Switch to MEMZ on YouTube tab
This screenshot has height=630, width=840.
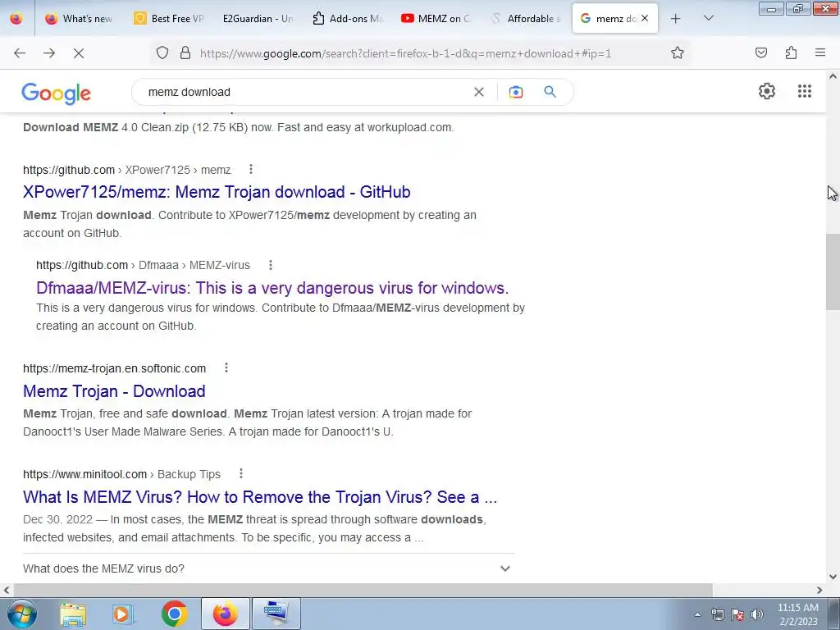point(436,19)
